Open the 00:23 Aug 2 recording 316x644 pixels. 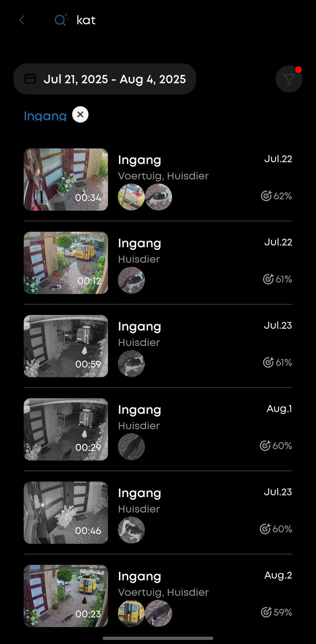[66, 596]
